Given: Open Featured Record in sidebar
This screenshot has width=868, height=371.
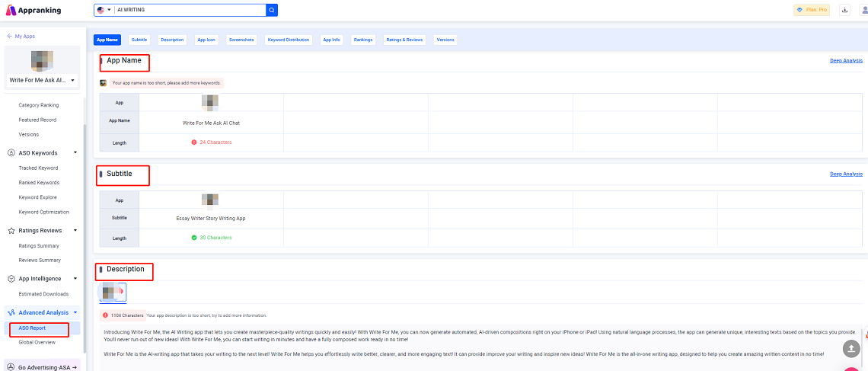Looking at the screenshot, I should click(37, 120).
